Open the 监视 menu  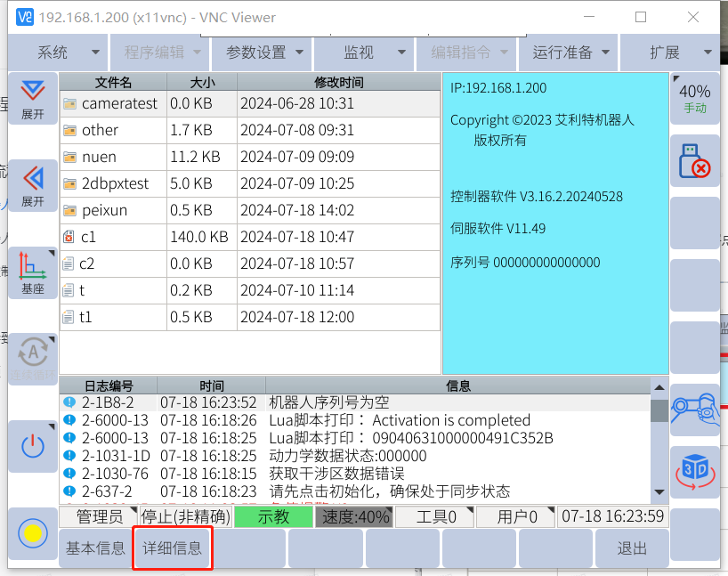click(364, 53)
